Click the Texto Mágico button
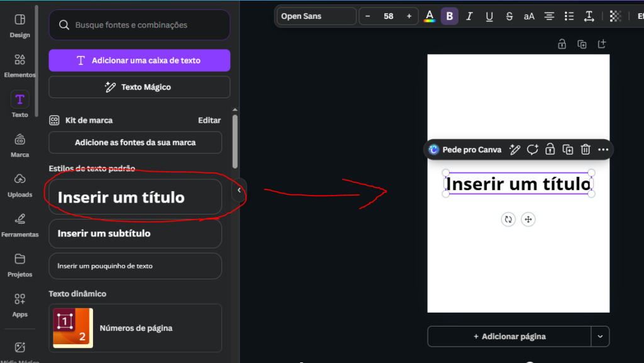 coord(139,87)
